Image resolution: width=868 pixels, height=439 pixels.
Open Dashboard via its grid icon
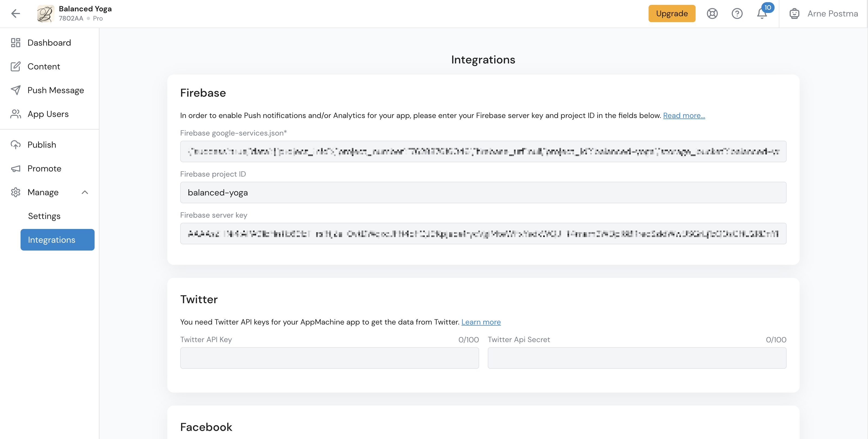(15, 43)
